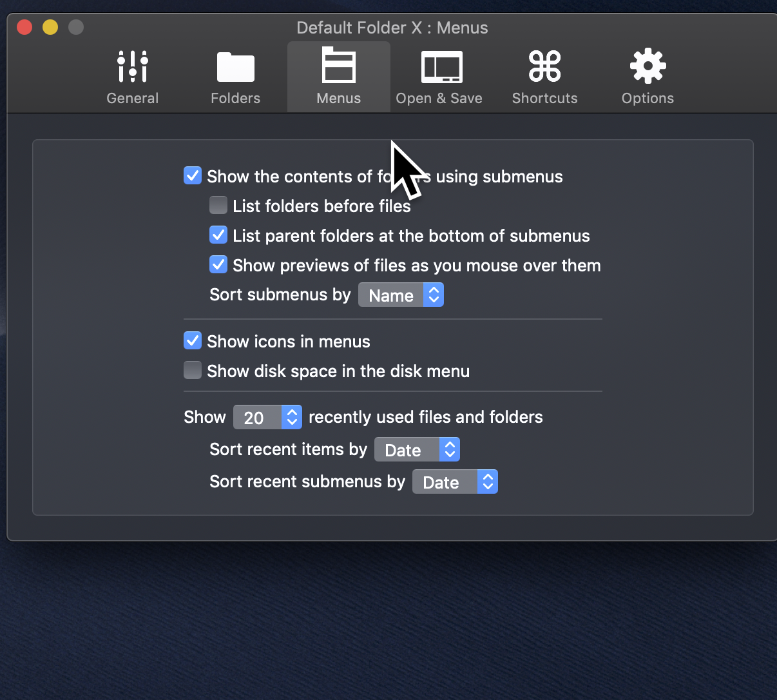Image resolution: width=777 pixels, height=700 pixels.
Task: Toggle Show previews of files on mouse over
Action: pyautogui.click(x=218, y=264)
